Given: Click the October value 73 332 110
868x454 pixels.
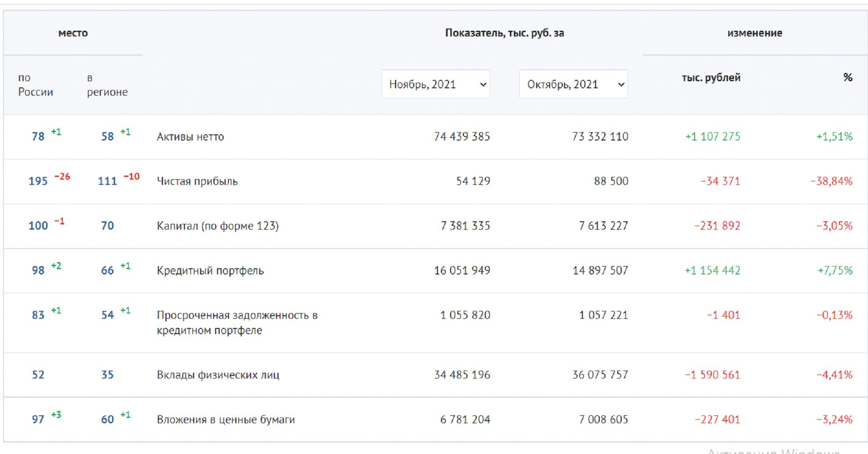Looking at the screenshot, I should pyautogui.click(x=600, y=137).
